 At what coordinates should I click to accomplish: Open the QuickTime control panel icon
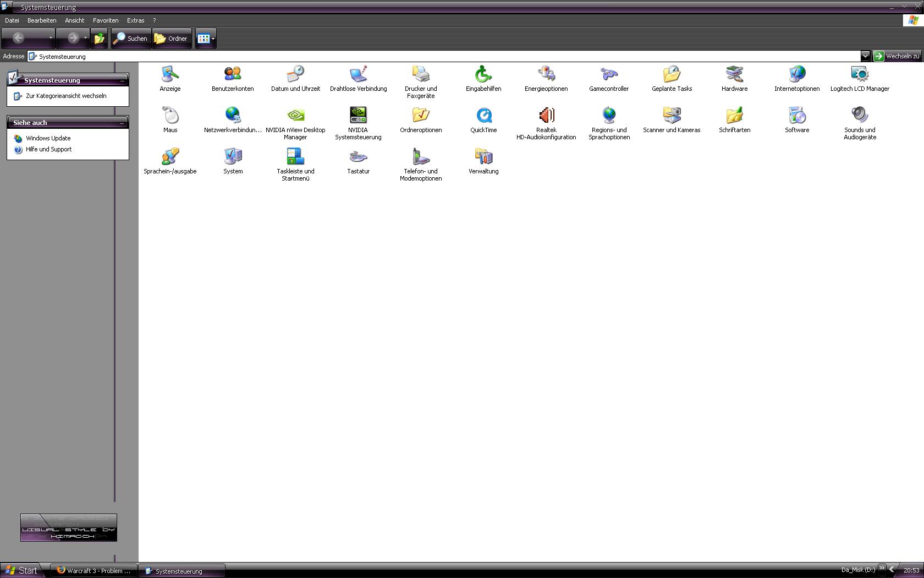[483, 115]
